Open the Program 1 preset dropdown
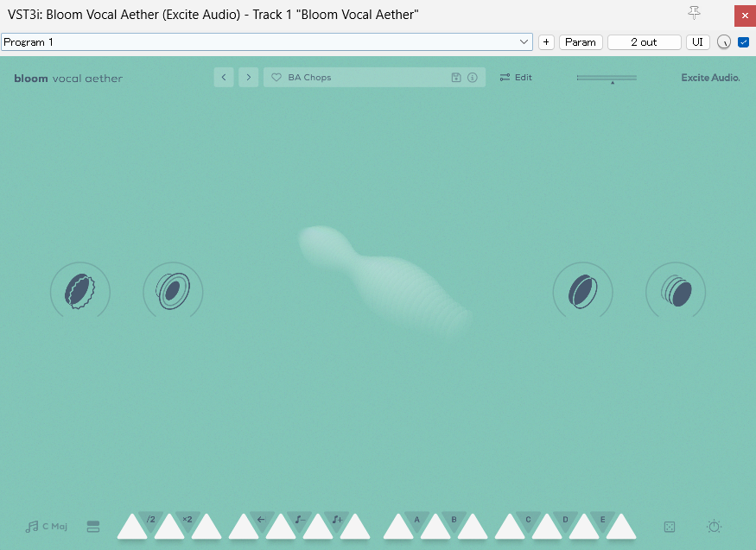Screen dimensions: 756x550 pos(267,42)
